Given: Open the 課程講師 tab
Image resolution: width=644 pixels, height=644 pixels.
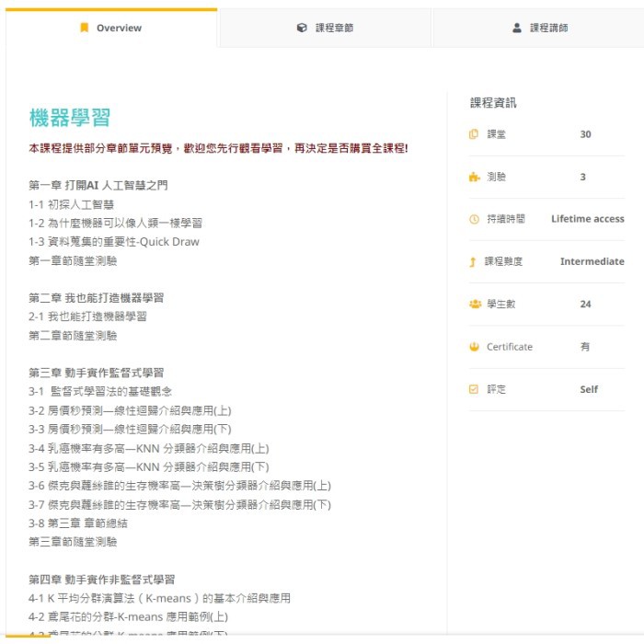Looking at the screenshot, I should click(x=540, y=28).
